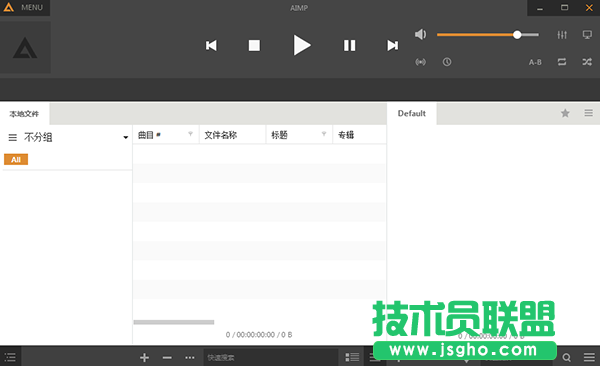Open the bottom-right playlist hamburger menu

(589, 358)
